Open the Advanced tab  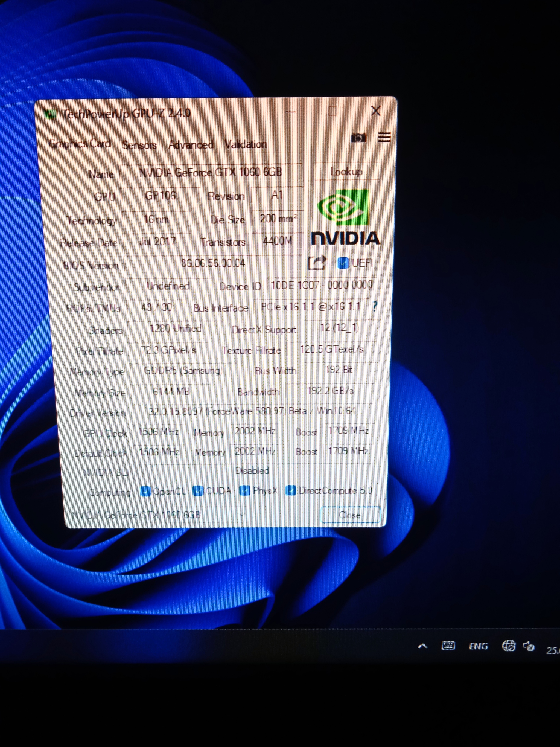pos(191,144)
